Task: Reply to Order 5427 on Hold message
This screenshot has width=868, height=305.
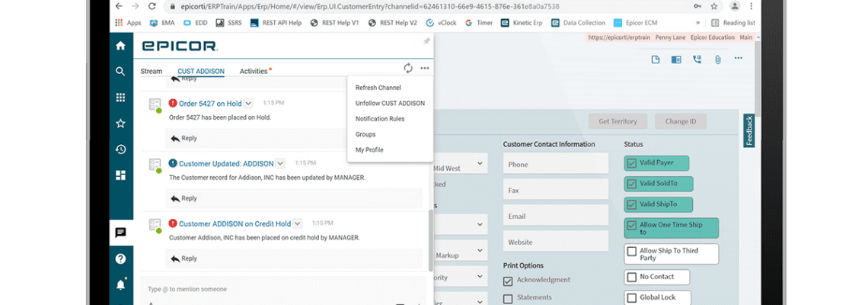Action: pos(183,138)
